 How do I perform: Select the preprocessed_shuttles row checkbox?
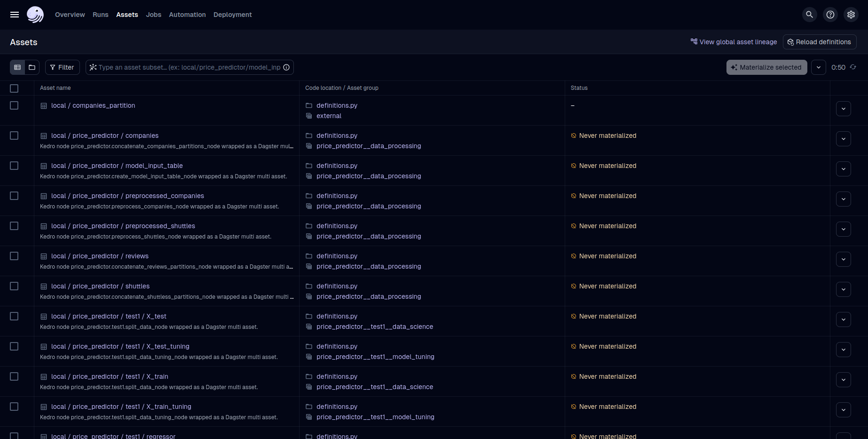point(14,226)
